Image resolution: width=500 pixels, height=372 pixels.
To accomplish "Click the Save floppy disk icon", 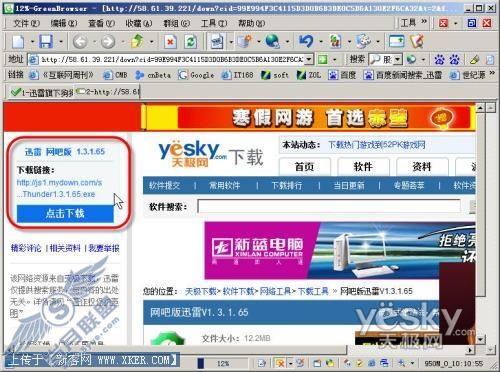I will click(x=46, y=41).
